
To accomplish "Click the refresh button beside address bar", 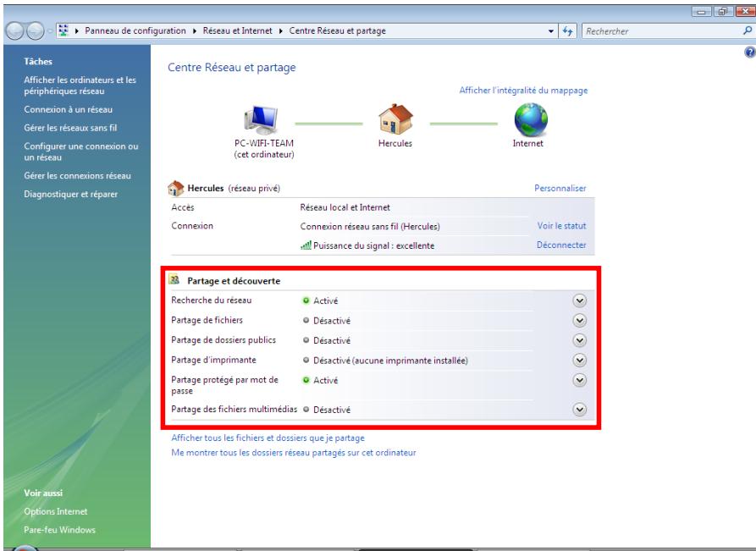I will (x=567, y=30).
